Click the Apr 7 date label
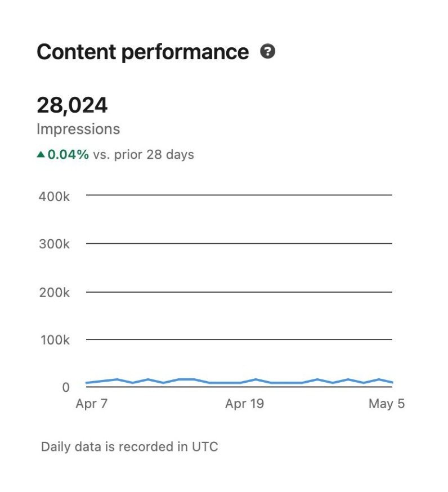 click(x=91, y=404)
